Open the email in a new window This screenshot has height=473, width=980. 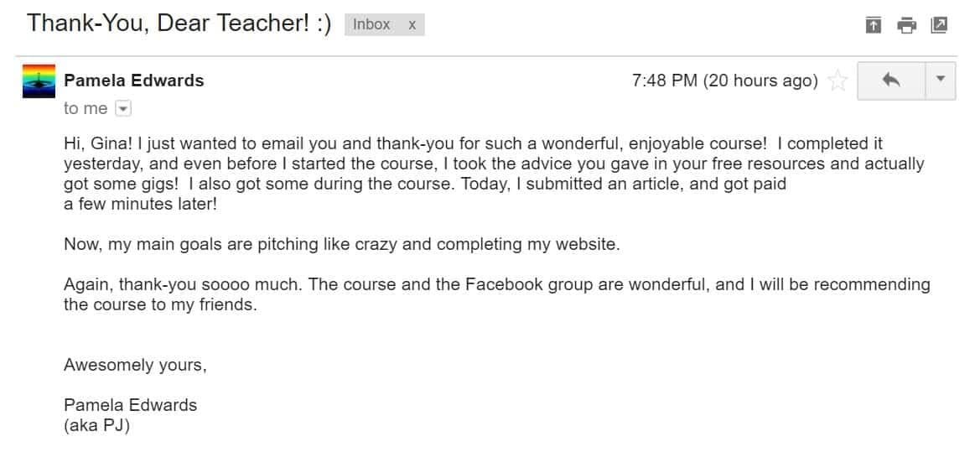(x=940, y=25)
